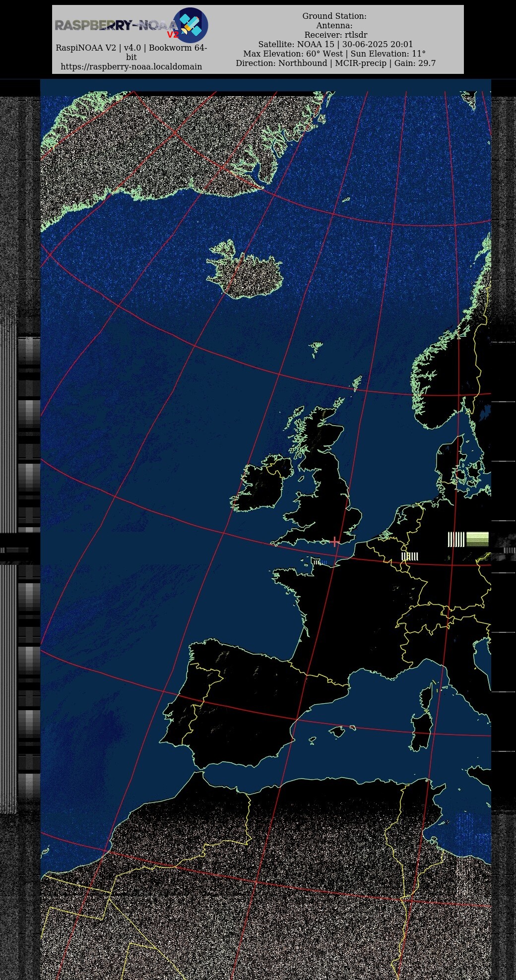516x980 pixels.
Task: Click the 'Ground Station:' label
Action: (x=334, y=16)
